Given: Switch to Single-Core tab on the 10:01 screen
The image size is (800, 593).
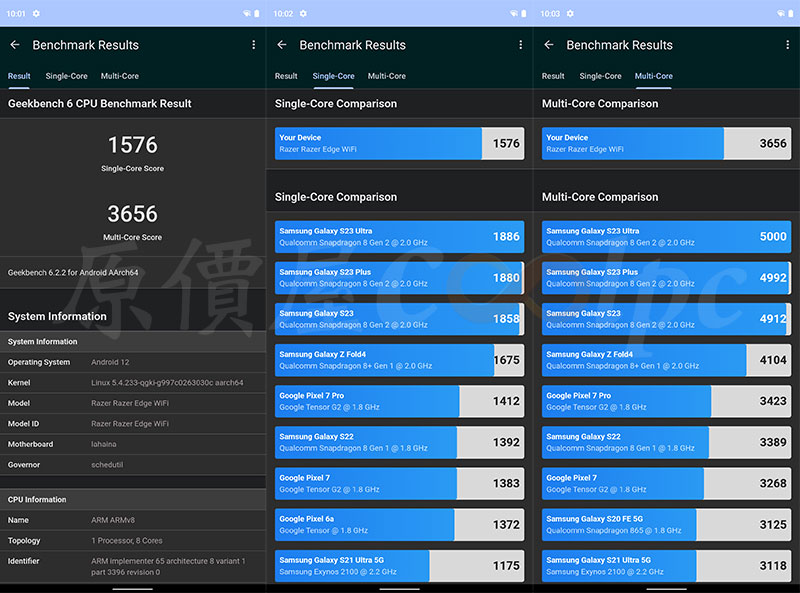Looking at the screenshot, I should pos(66,76).
